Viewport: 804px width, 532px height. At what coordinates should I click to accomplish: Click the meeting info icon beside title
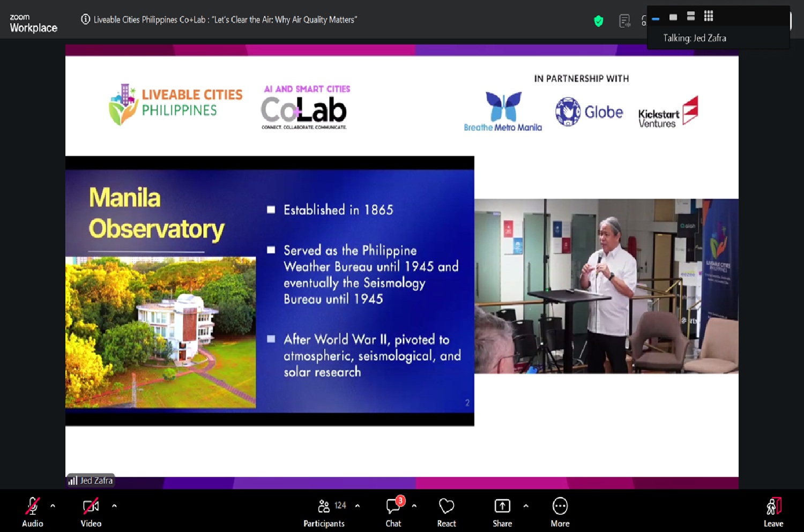click(x=85, y=19)
